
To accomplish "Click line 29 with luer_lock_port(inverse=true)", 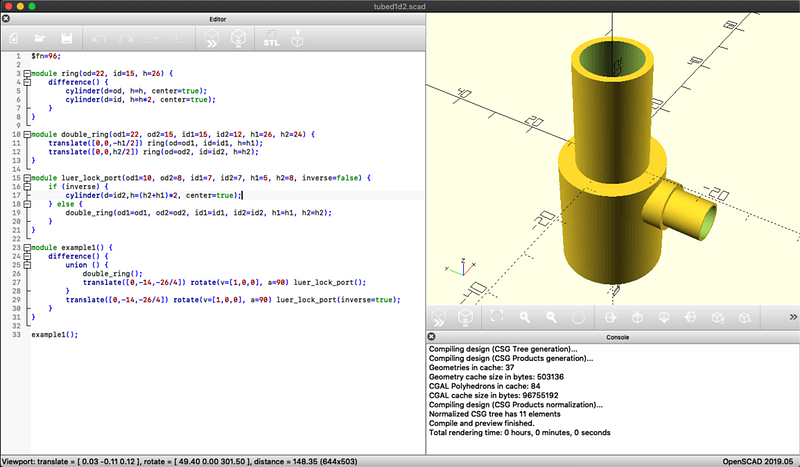I will (233, 300).
